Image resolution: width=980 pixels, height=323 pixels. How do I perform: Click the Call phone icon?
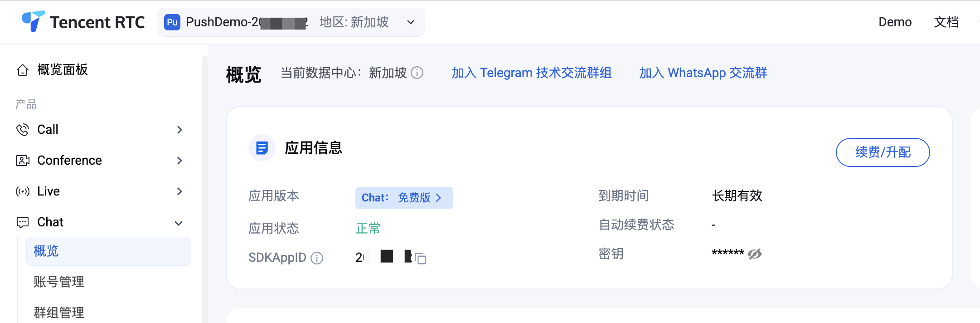pos(23,130)
